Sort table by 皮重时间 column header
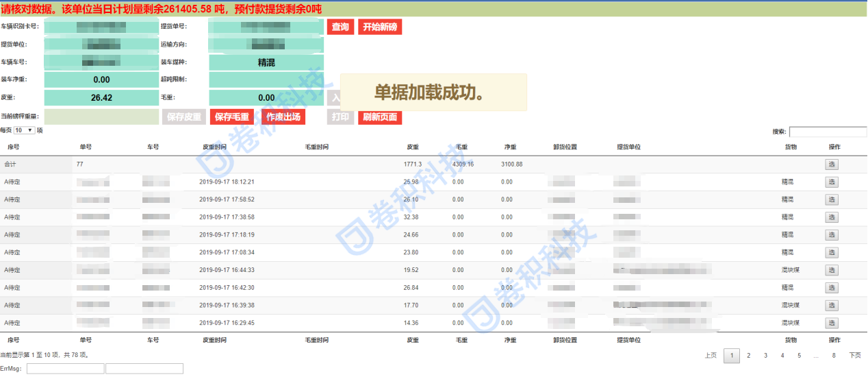868x379 pixels. (214, 147)
